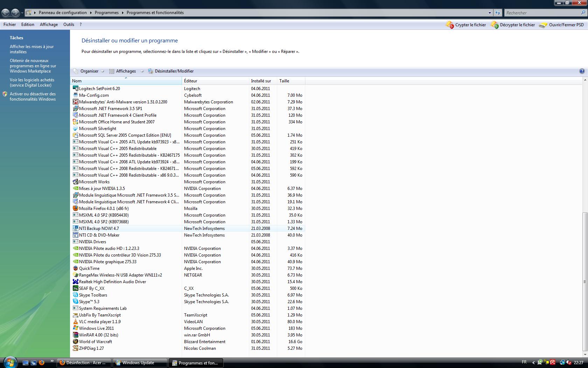Click Crypter le fichier toolbar button
Screen dimensions: 588x368
pos(465,25)
